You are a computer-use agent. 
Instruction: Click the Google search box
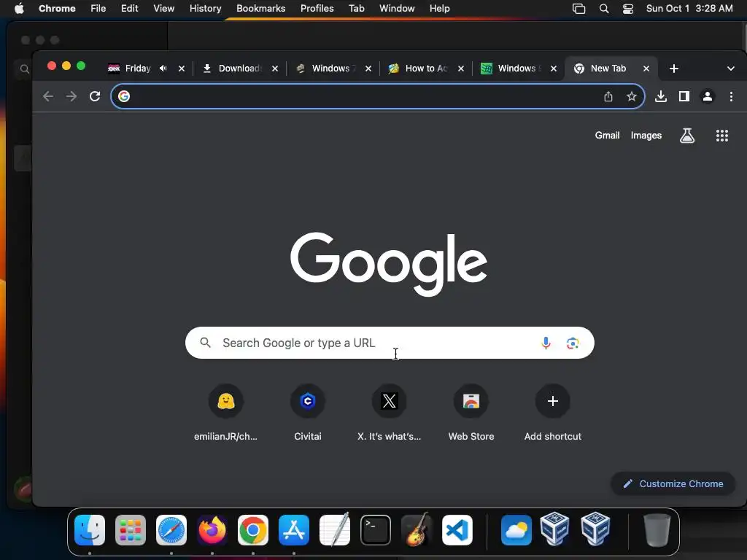(390, 343)
